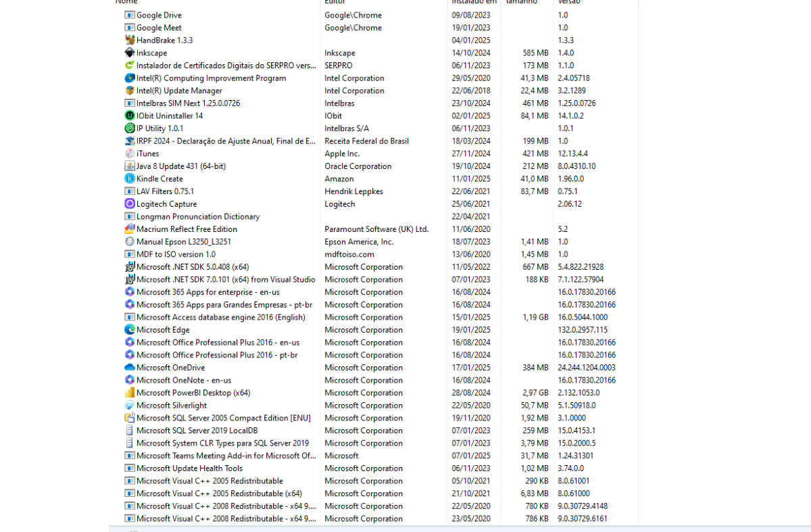Click the 2,97 GB size cell

coord(535,393)
